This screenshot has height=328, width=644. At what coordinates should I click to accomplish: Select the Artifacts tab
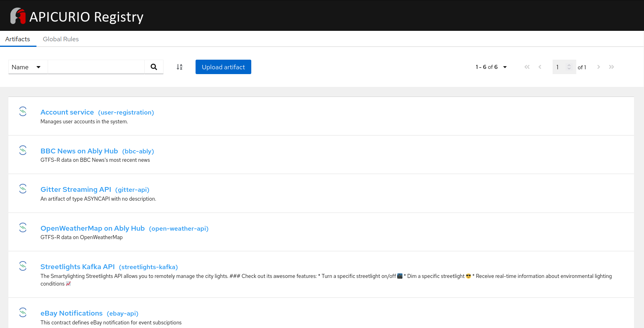pos(18,39)
